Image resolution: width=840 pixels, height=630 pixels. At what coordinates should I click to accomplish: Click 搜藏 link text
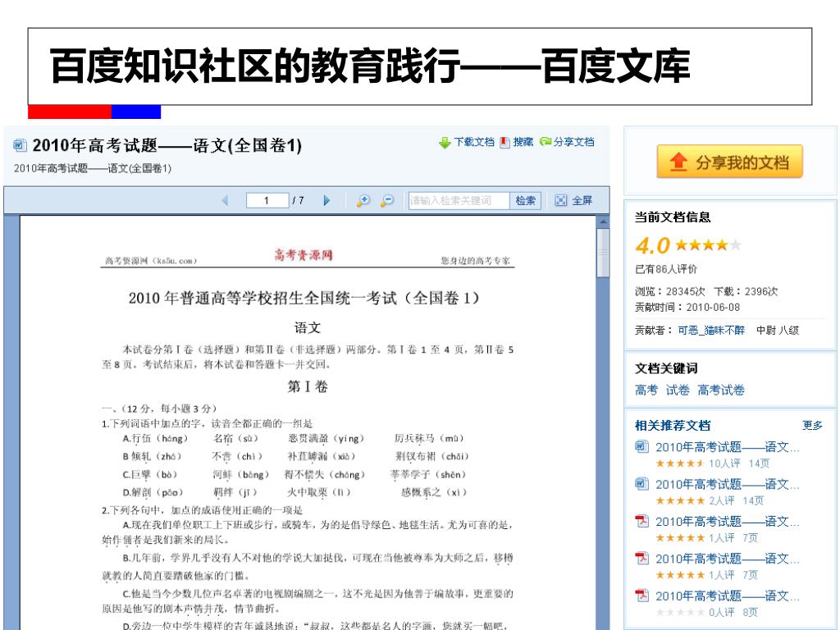point(523,142)
